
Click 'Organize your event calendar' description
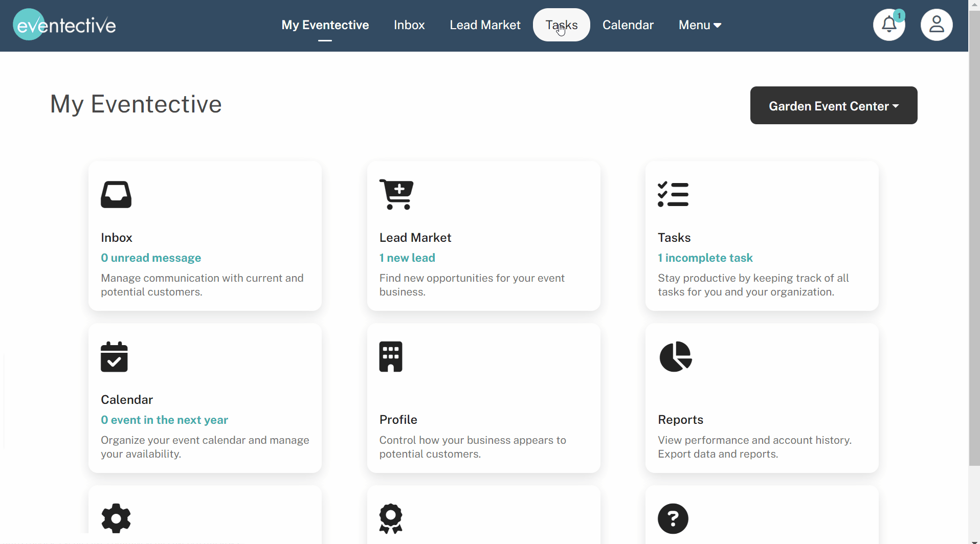[205, 447]
